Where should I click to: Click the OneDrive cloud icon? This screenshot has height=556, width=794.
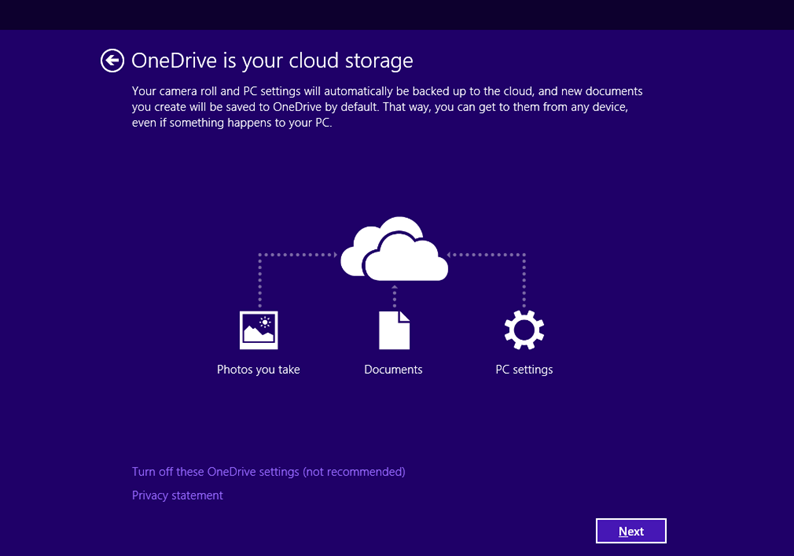(x=394, y=249)
